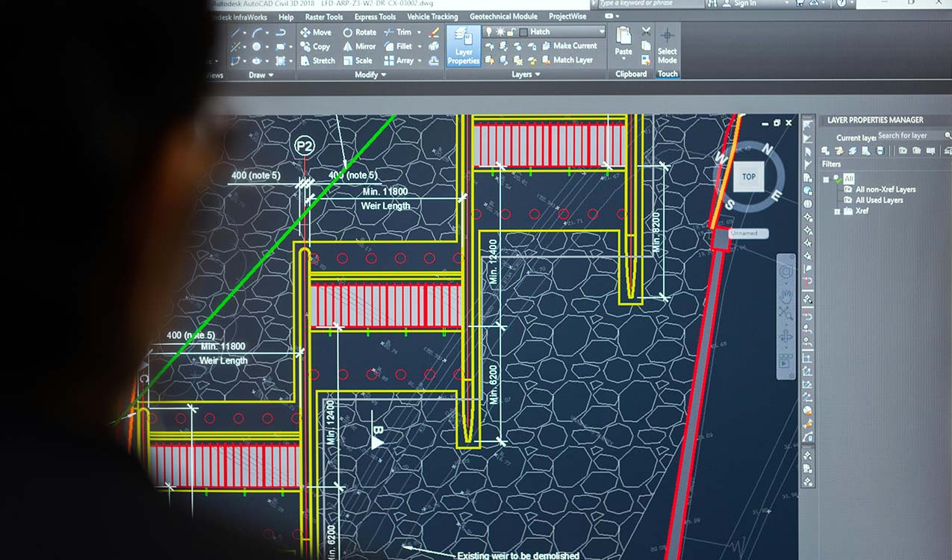Pick the Scale tool

click(358, 60)
